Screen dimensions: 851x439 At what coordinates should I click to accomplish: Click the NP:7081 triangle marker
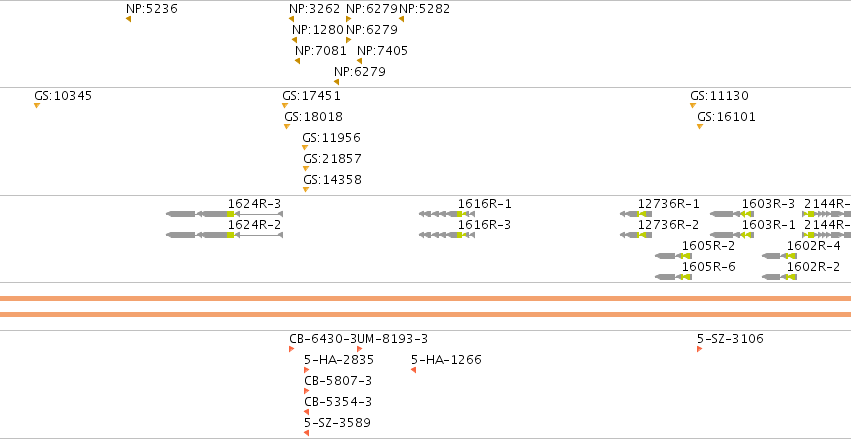297,61
